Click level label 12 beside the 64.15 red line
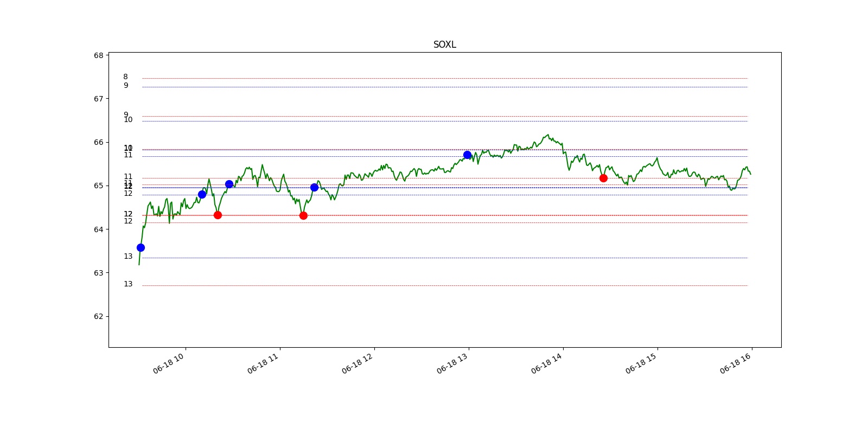 (x=128, y=221)
